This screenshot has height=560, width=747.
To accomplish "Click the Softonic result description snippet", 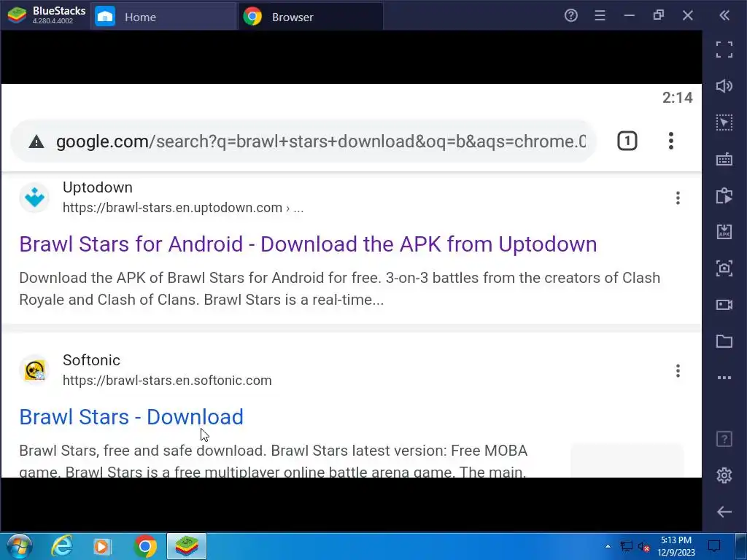I will (x=274, y=462).
